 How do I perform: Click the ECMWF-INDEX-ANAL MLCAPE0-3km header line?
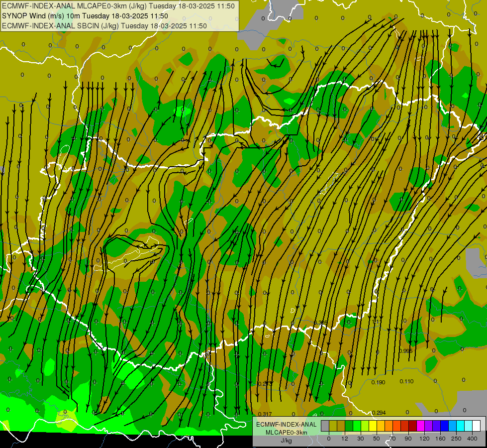point(118,6)
